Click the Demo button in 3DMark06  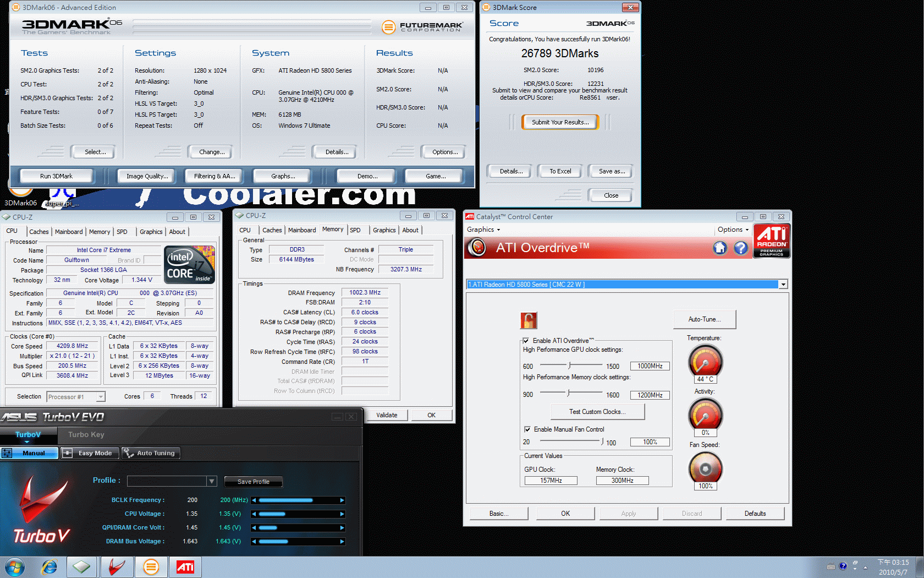(x=367, y=176)
